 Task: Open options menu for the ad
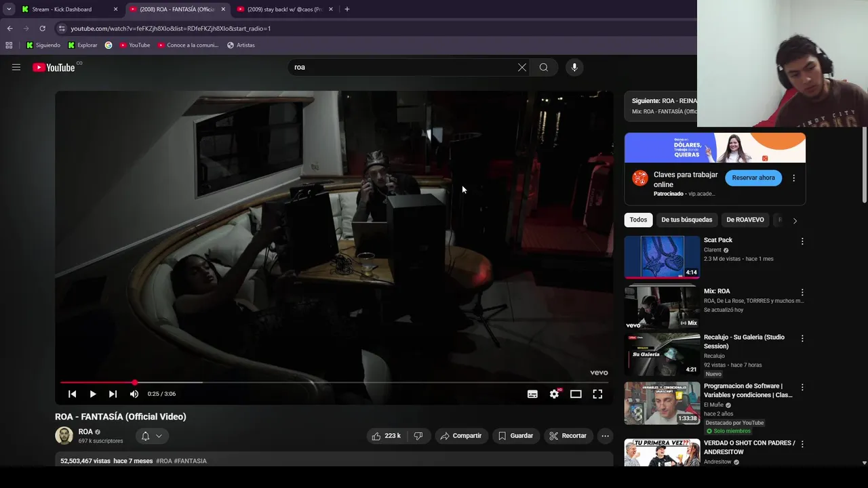point(793,178)
